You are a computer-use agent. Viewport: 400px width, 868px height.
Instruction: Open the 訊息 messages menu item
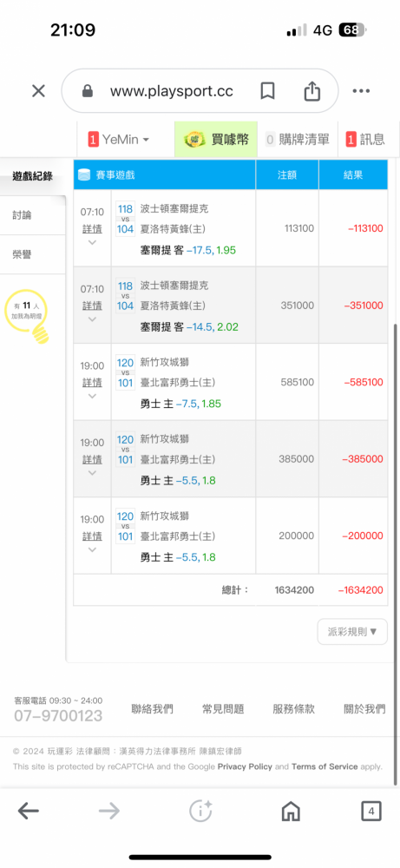click(x=365, y=140)
